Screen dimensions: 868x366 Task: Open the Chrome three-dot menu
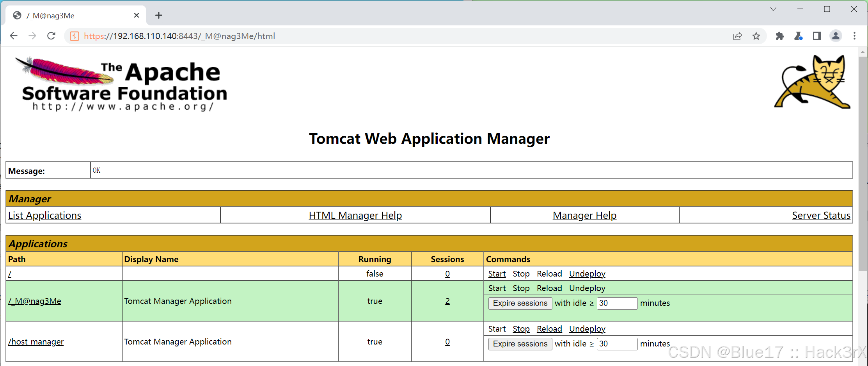[x=854, y=36]
